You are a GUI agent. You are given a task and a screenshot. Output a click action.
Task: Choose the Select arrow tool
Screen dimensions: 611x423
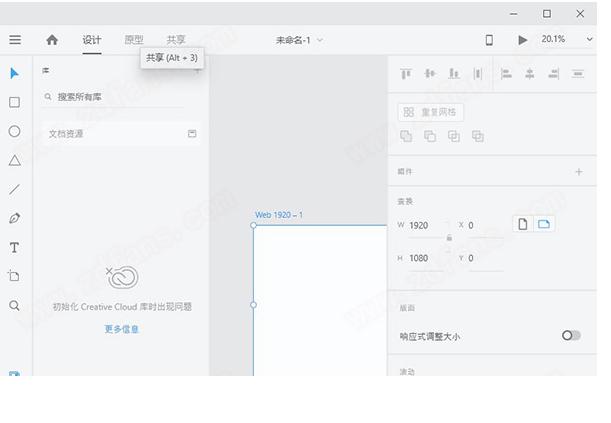click(14, 73)
